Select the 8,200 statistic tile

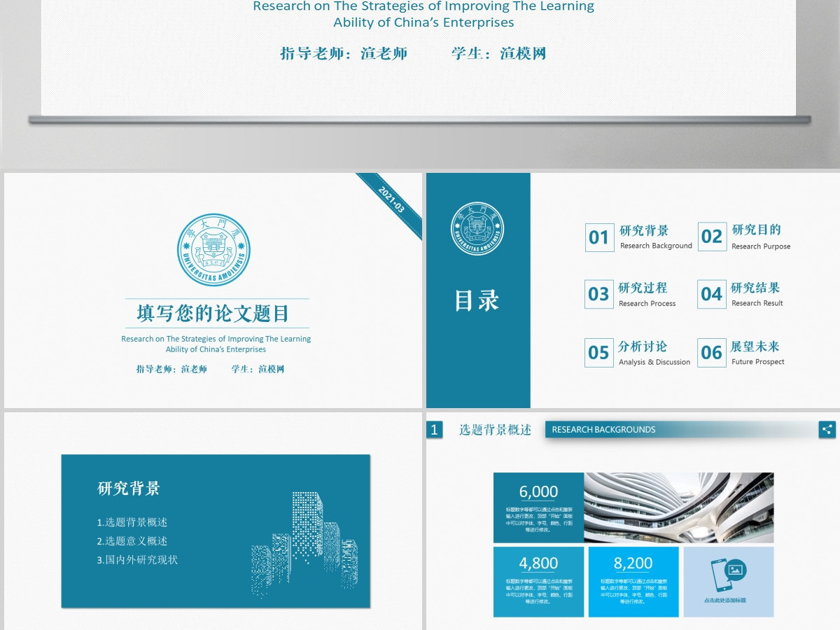click(x=633, y=582)
